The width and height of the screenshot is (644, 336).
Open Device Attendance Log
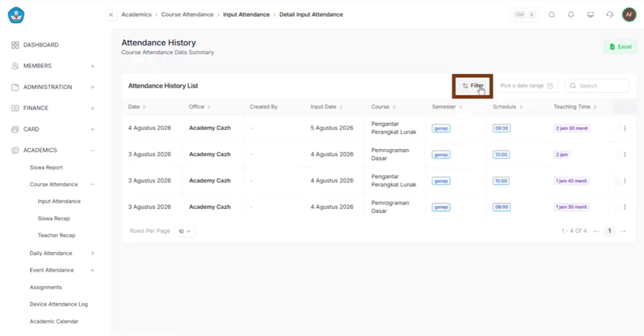coord(59,304)
